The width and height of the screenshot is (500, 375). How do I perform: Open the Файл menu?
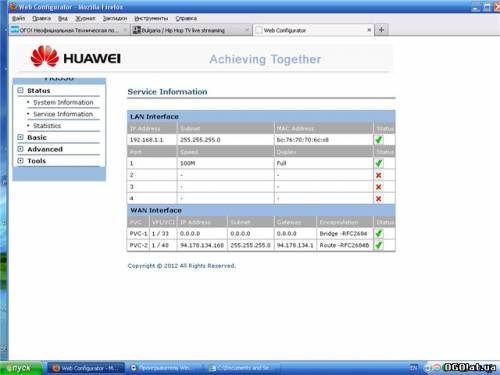point(18,18)
